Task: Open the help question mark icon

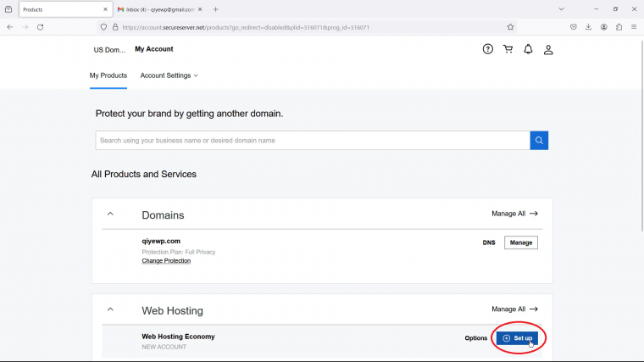Action: pos(487,49)
